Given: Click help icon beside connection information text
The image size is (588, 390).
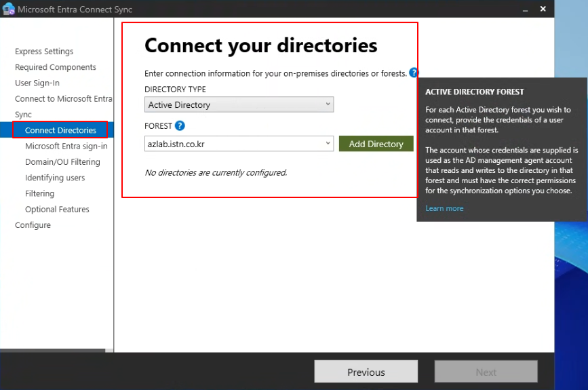Looking at the screenshot, I should click(x=413, y=73).
